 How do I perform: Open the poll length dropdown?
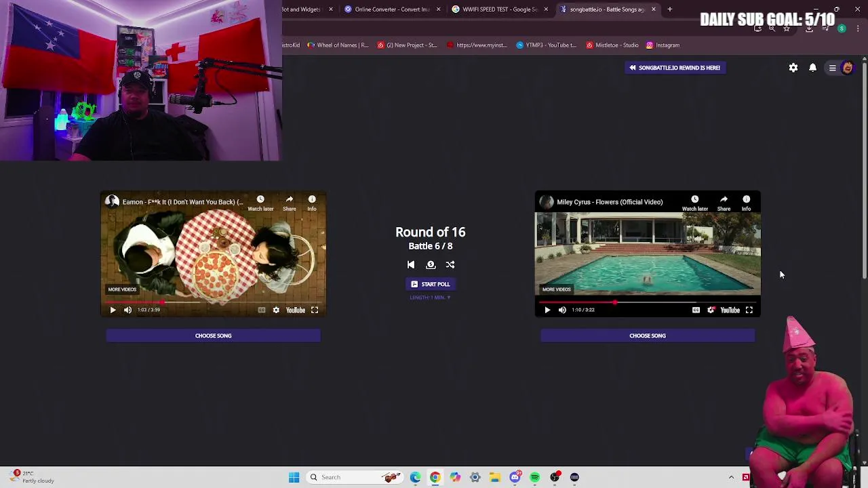point(430,298)
